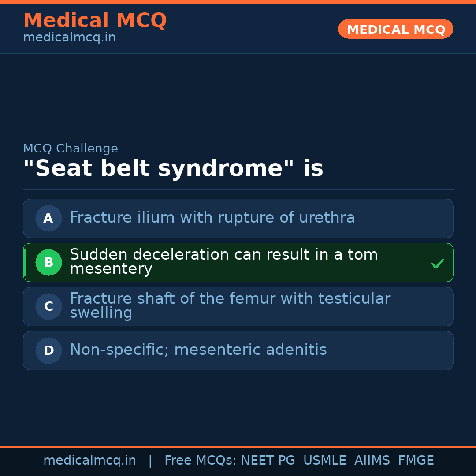Click the "Seat belt syndrome" question heading
This screenshot has width=476, height=476.
[173, 169]
